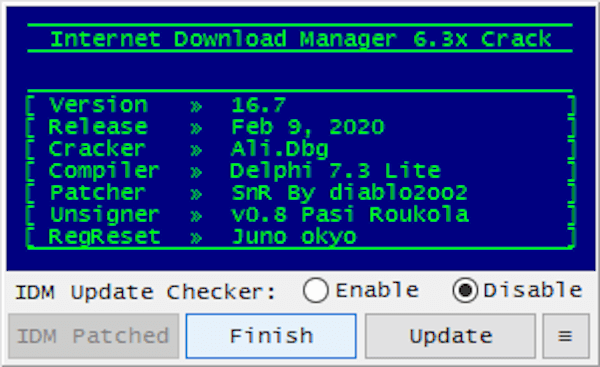Select the Enable radio button
This screenshot has height=367, width=600.
click(x=361, y=290)
